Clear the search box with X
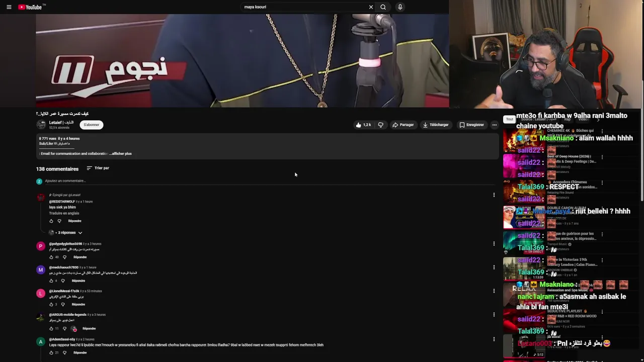Image resolution: width=644 pixels, height=362 pixels. pyautogui.click(x=371, y=7)
